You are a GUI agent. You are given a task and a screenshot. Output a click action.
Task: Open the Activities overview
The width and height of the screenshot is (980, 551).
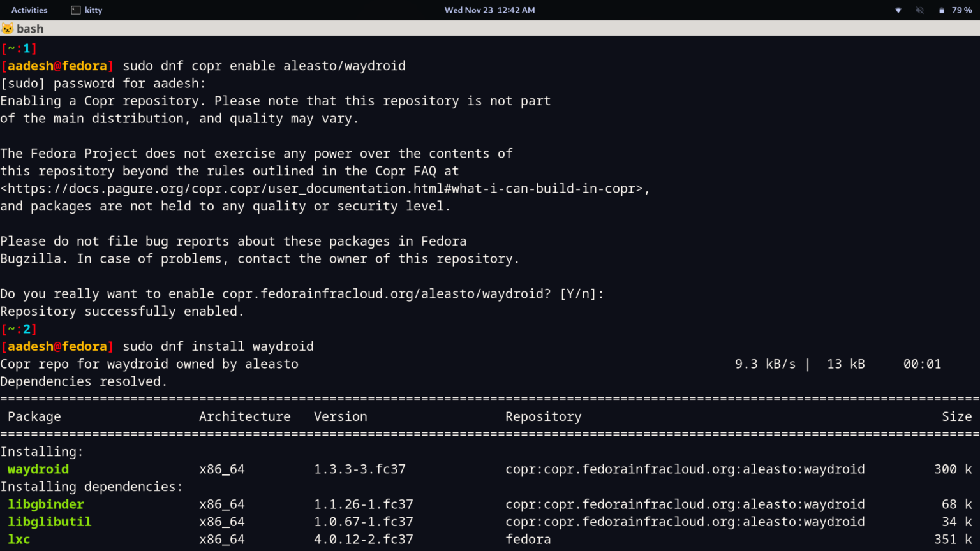(29, 10)
